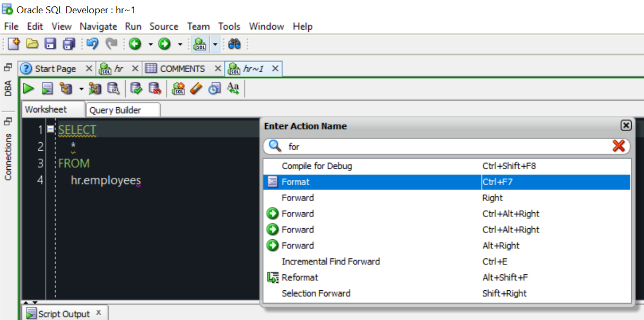The height and width of the screenshot is (320, 644).
Task: Select the Format action Ctrl+F7
Action: [x=447, y=182]
